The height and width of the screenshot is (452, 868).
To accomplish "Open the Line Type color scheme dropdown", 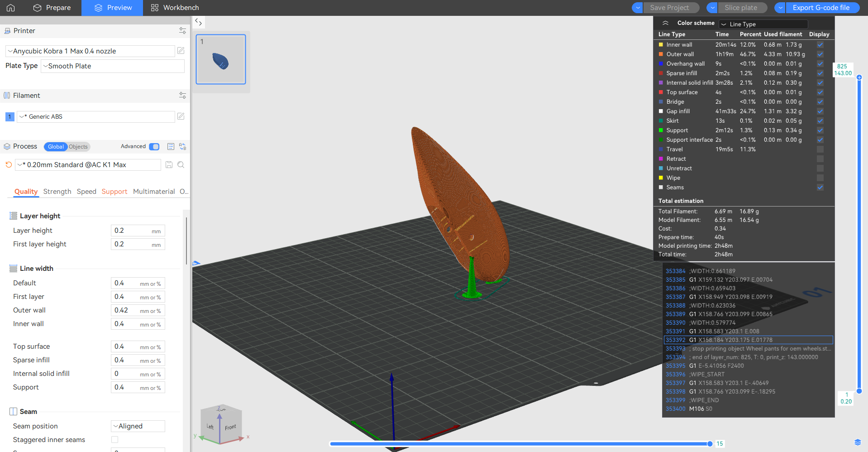I will click(x=763, y=24).
